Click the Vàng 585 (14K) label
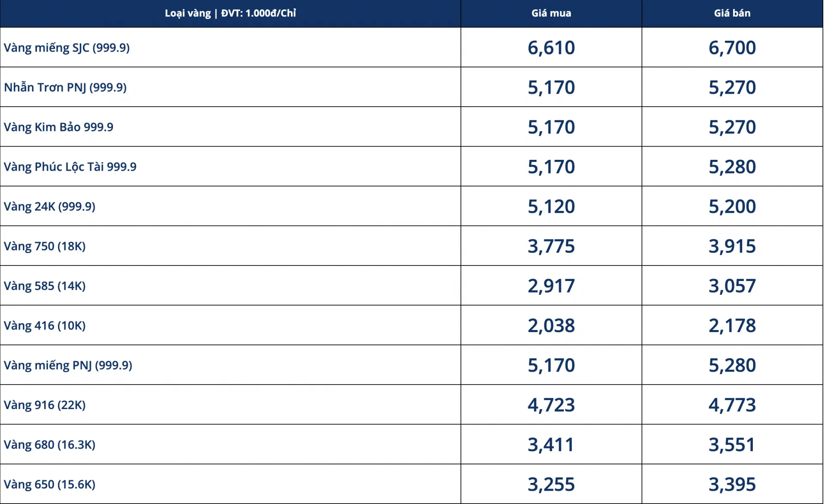The height and width of the screenshot is (504, 825). pos(45,286)
